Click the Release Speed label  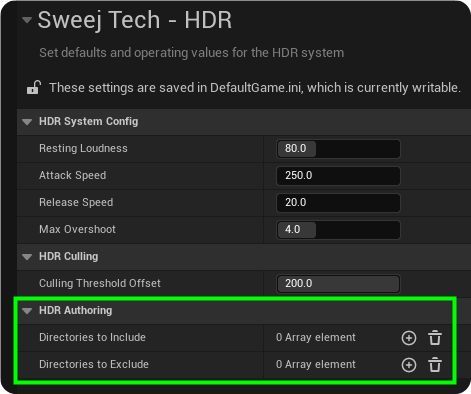pyautogui.click(x=76, y=202)
